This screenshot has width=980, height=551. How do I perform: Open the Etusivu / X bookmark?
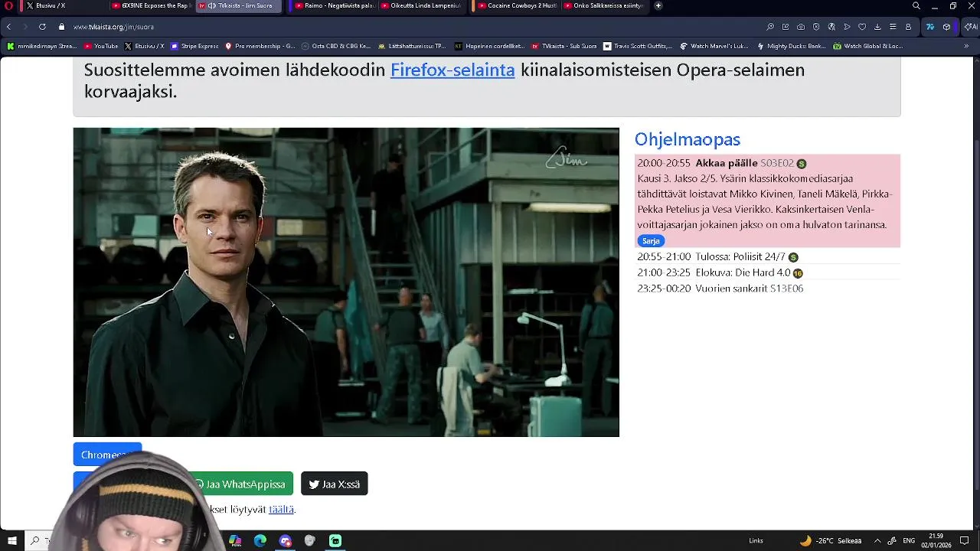click(x=144, y=46)
